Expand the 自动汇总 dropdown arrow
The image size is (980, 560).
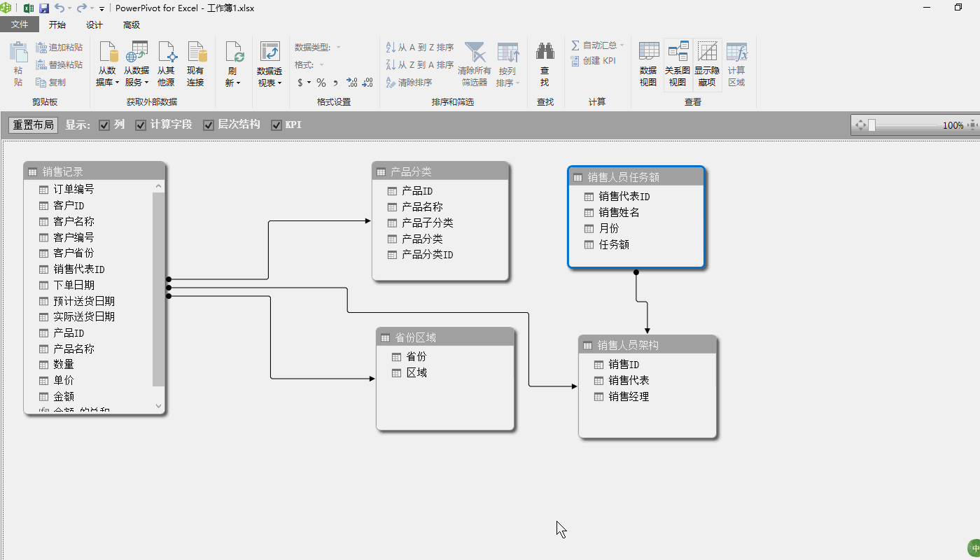623,45
